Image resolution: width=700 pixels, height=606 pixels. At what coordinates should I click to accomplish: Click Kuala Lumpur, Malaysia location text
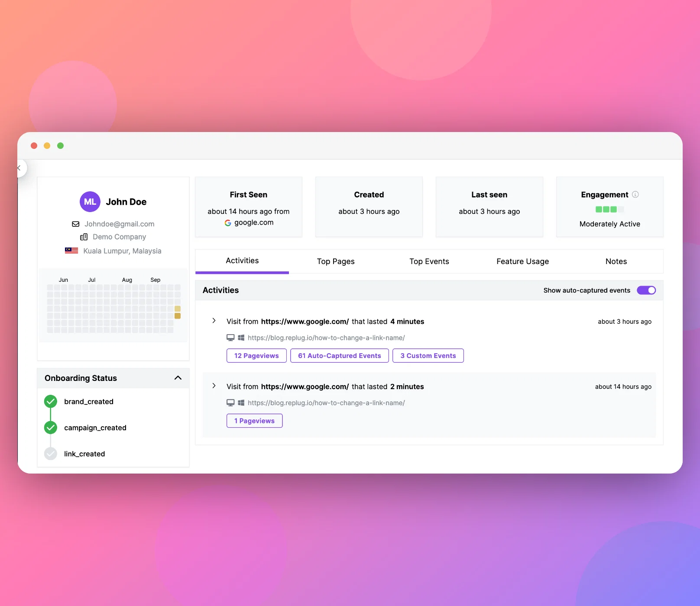122,251
